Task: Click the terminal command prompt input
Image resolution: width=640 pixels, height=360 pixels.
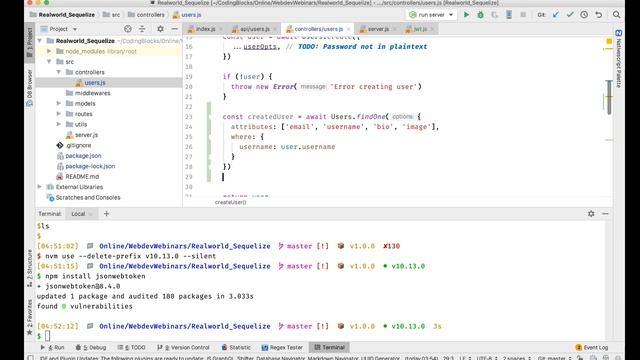Action: [47, 336]
